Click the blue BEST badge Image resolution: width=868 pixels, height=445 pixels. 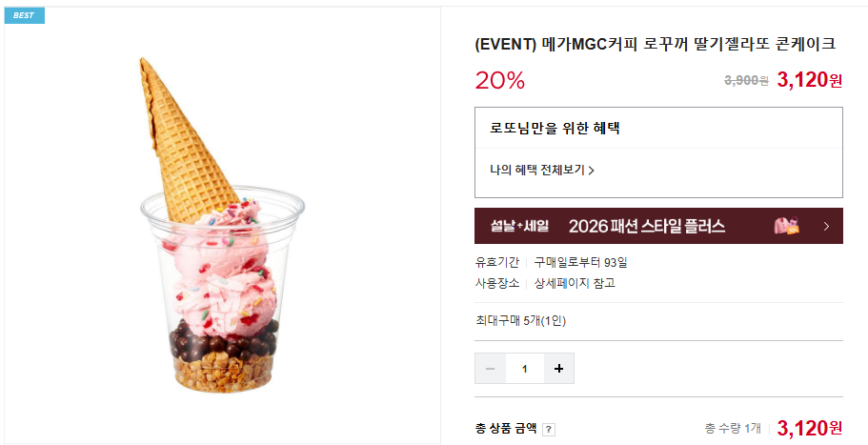coord(25,15)
